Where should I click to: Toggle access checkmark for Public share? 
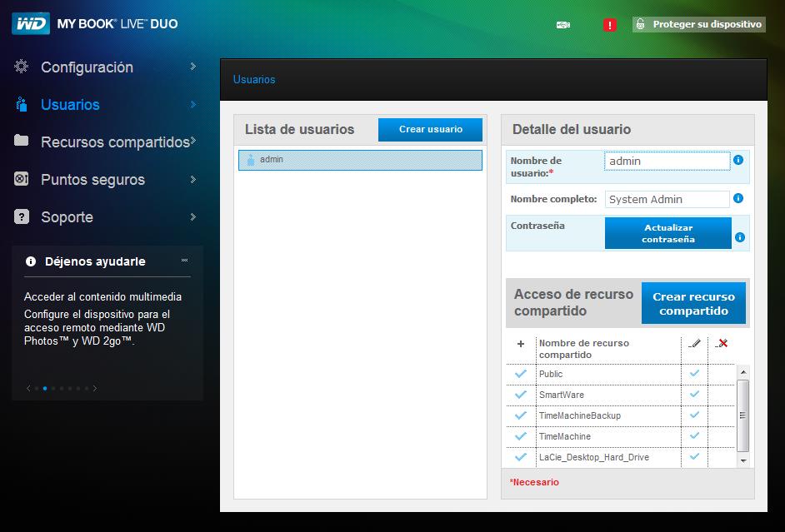click(521, 374)
